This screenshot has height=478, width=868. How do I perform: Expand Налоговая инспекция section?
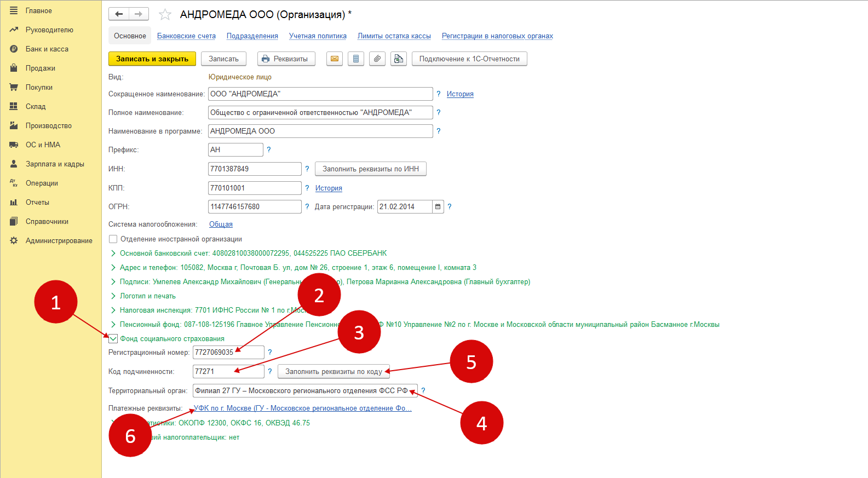[113, 310]
